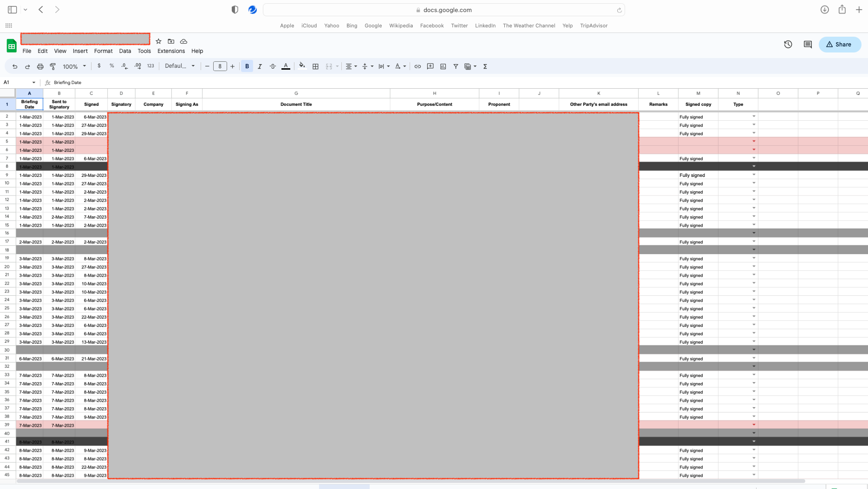
Task: Click the font size field
Action: [x=220, y=66]
